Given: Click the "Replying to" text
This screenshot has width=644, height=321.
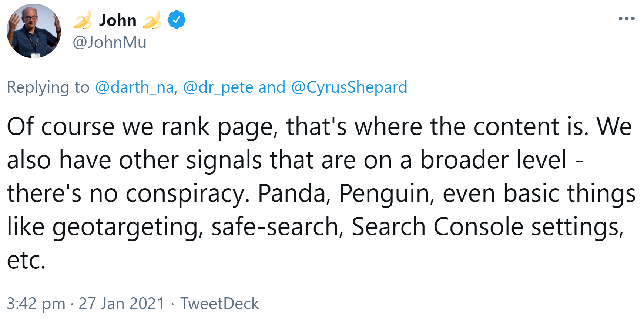Looking at the screenshot, I should [48, 87].
